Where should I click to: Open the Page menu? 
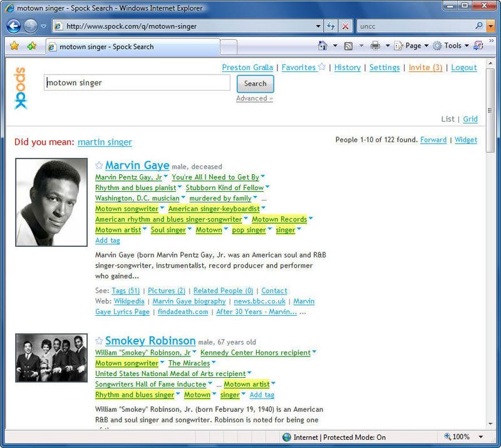click(411, 46)
